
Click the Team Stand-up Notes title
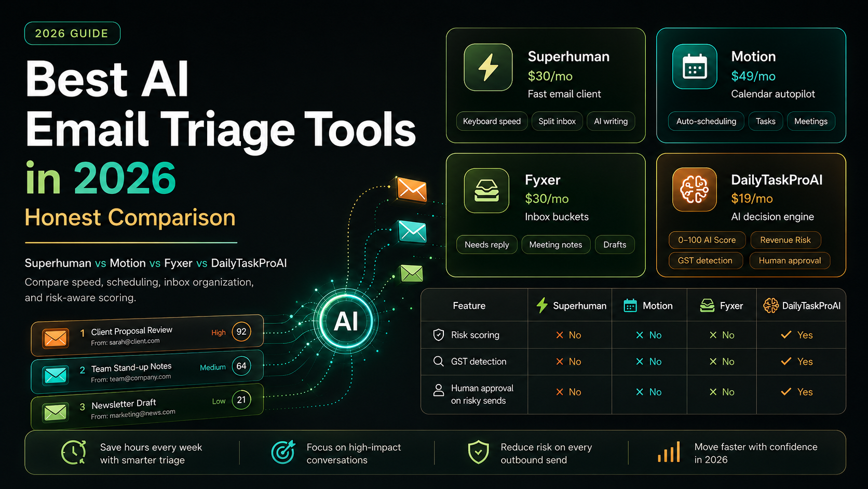pos(131,367)
